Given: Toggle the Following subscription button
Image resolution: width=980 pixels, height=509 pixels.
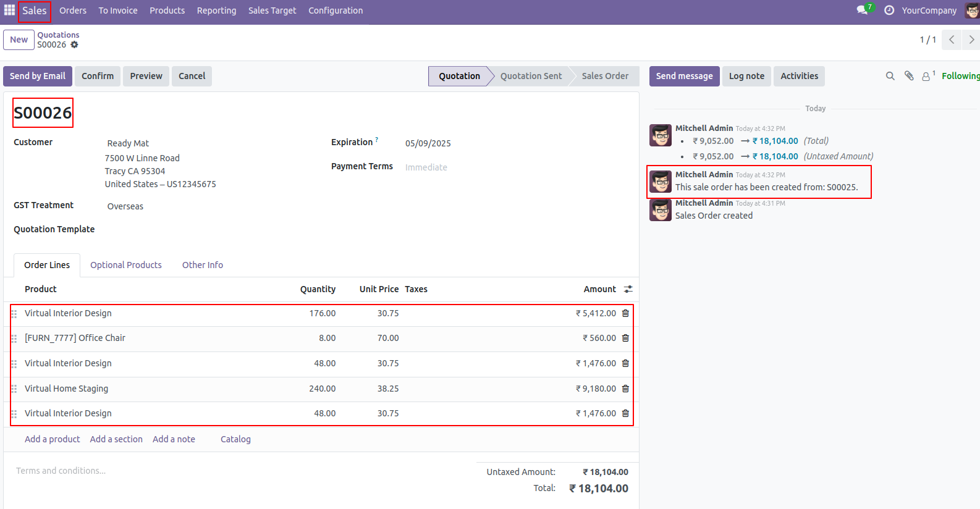Looking at the screenshot, I should click(x=960, y=76).
